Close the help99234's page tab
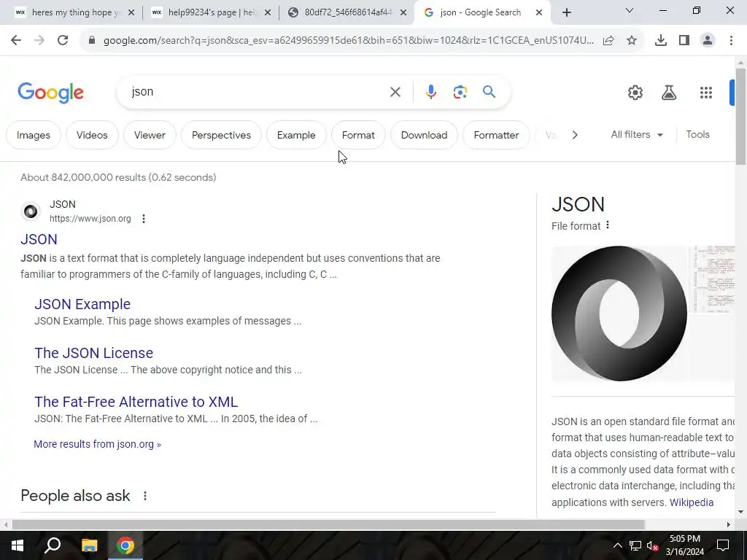The image size is (747, 560). coord(267,12)
